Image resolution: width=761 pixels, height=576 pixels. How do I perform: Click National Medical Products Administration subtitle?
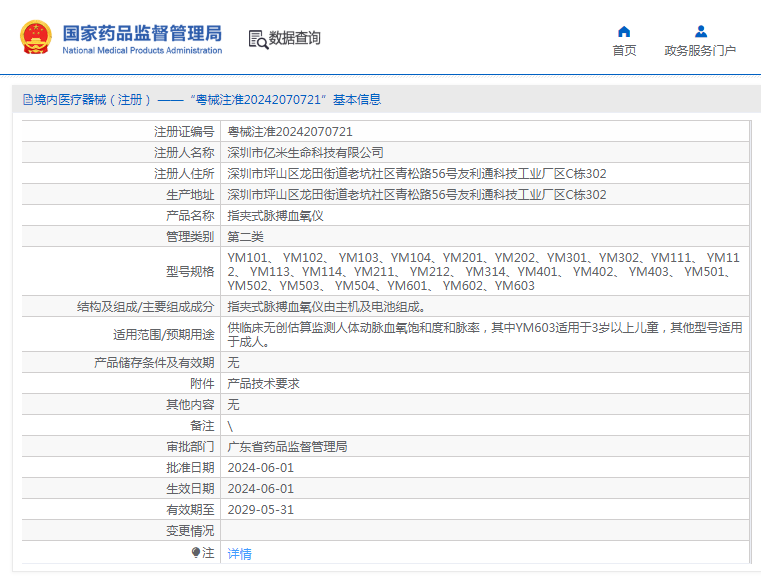pos(142,50)
